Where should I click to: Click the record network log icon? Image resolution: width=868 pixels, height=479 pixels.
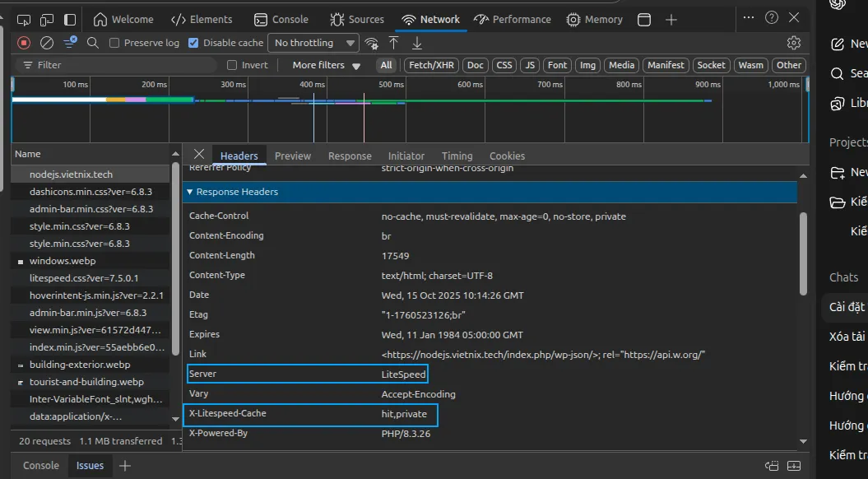pyautogui.click(x=24, y=43)
